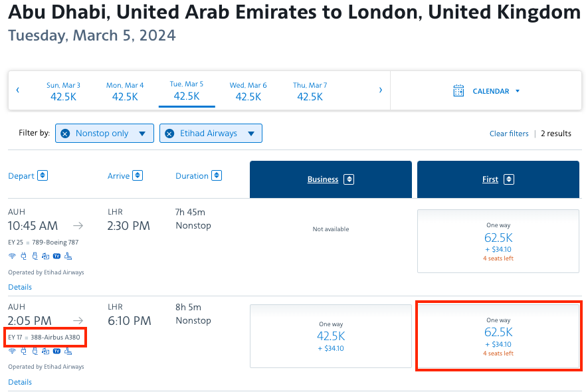Toggle the Depart column sort arrows
586x392 pixels.
(x=41, y=175)
